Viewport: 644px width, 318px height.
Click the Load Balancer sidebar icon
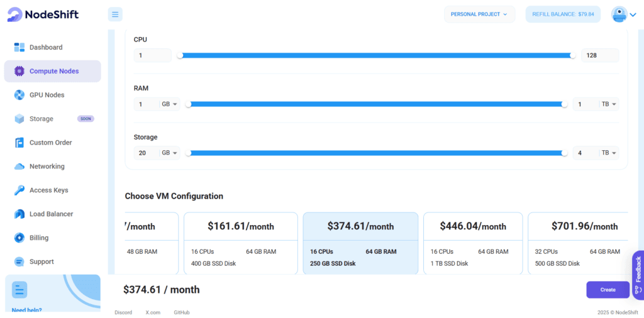(19, 214)
